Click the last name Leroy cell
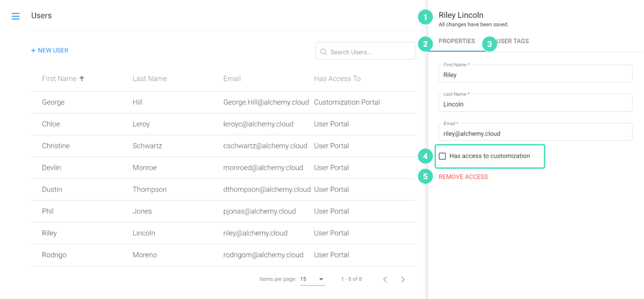644x299 pixels. (x=141, y=124)
